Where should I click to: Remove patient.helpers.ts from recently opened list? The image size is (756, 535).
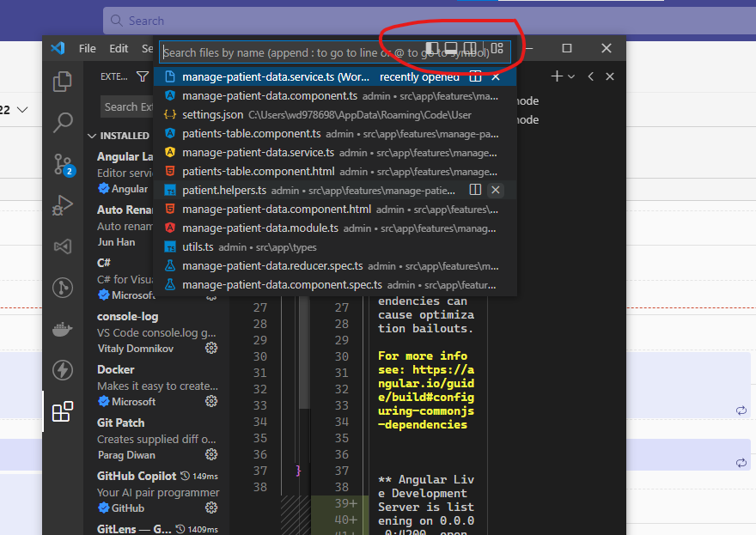click(496, 190)
